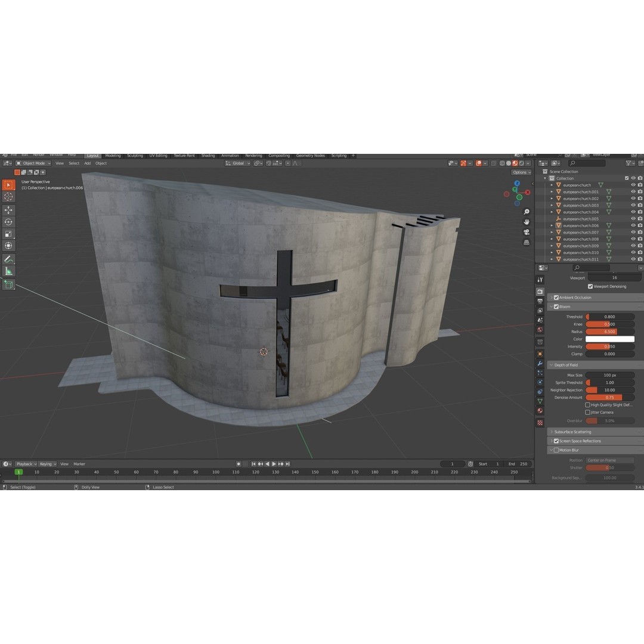Toggle the camera view icon
This screenshot has height=644, width=644.
(526, 232)
